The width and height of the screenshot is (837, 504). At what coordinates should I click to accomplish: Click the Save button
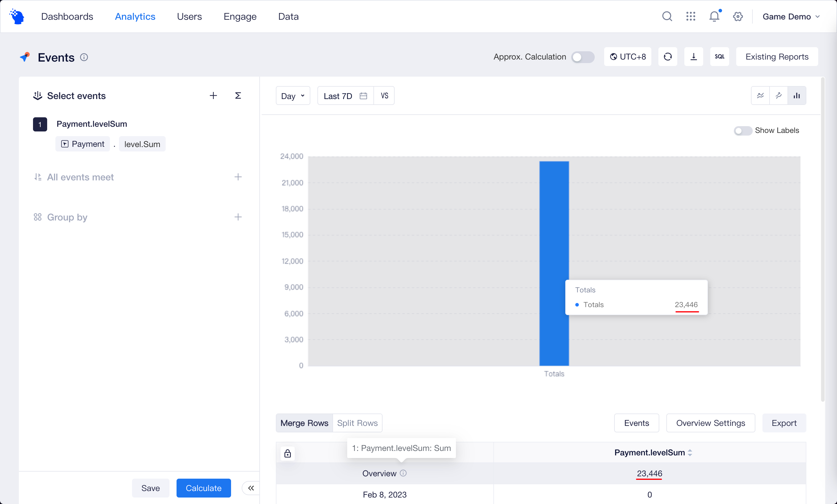click(150, 488)
